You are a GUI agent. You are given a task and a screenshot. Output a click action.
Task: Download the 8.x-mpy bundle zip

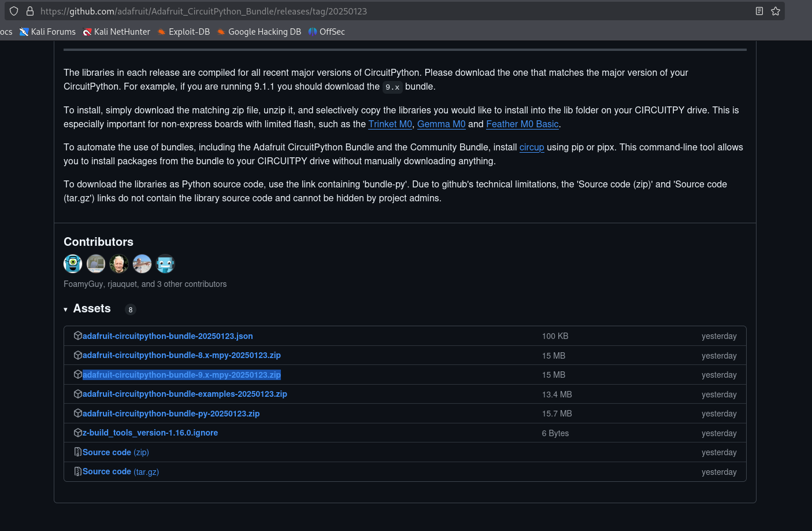(181, 355)
